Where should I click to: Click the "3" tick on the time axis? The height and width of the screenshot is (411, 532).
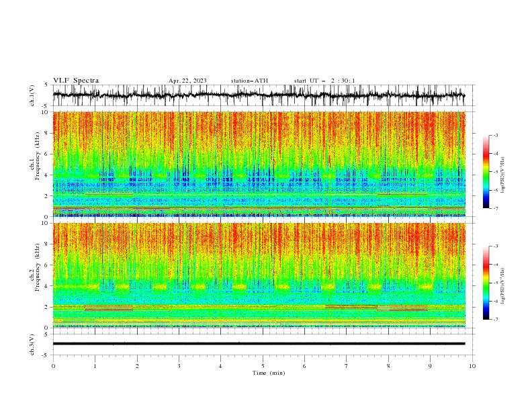click(179, 366)
